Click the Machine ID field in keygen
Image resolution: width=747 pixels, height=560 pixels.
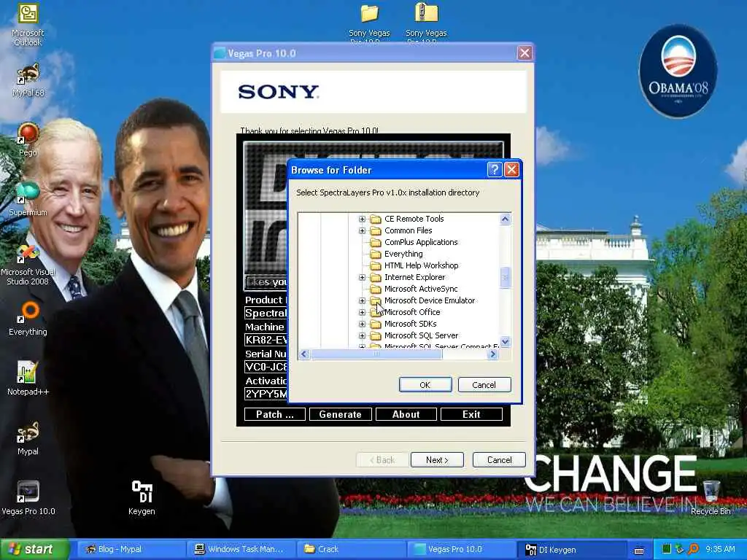click(x=266, y=340)
